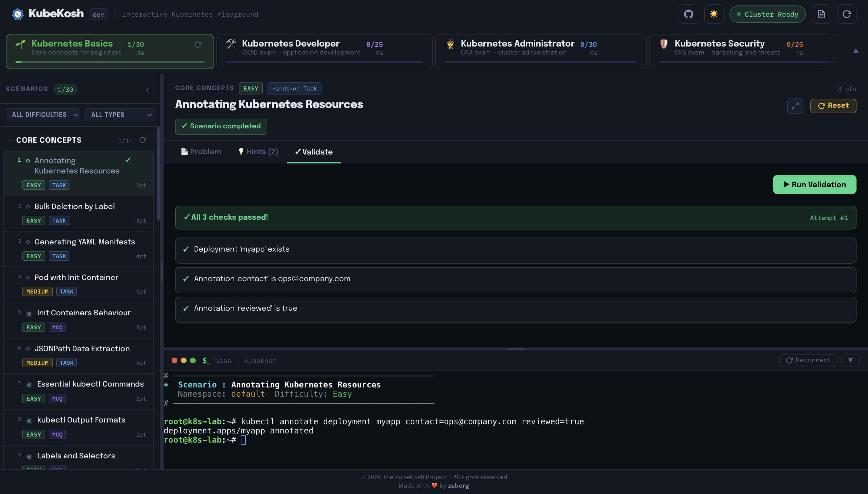The height and width of the screenshot is (494, 868).
Task: Click the Hands-on Task badge
Action: (x=294, y=88)
